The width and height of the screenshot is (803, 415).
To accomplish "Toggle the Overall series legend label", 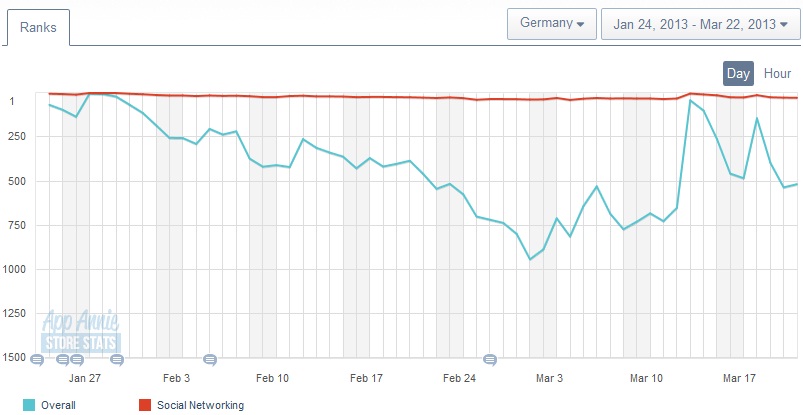I will click(58, 405).
